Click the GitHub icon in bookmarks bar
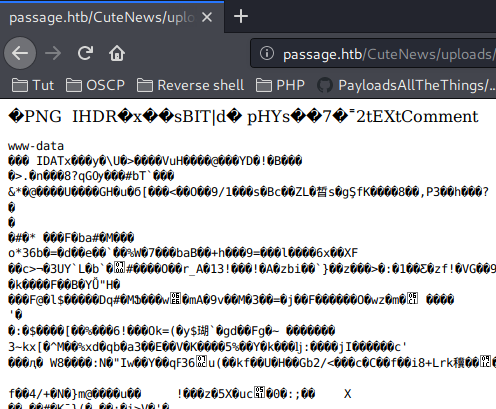This screenshot has width=496, height=409. tap(325, 85)
